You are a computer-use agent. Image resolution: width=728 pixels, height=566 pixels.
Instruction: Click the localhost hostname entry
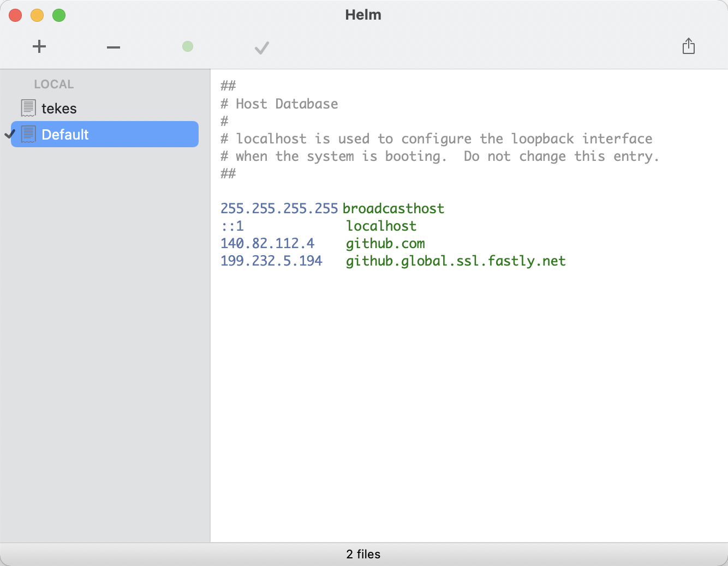[381, 226]
